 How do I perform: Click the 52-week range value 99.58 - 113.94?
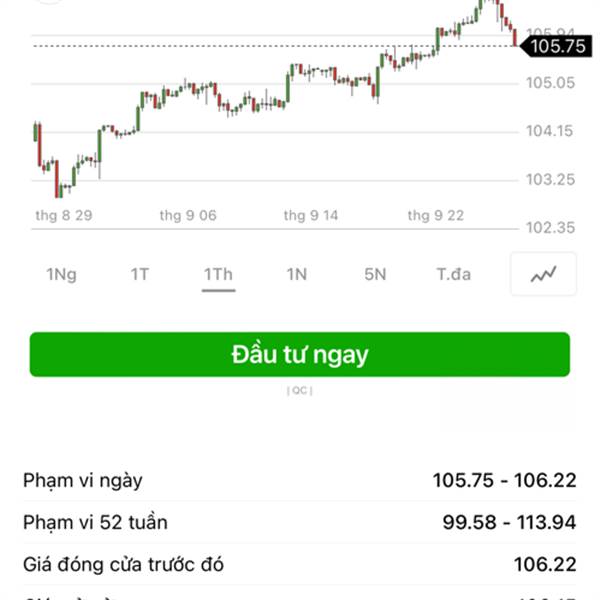tap(509, 522)
